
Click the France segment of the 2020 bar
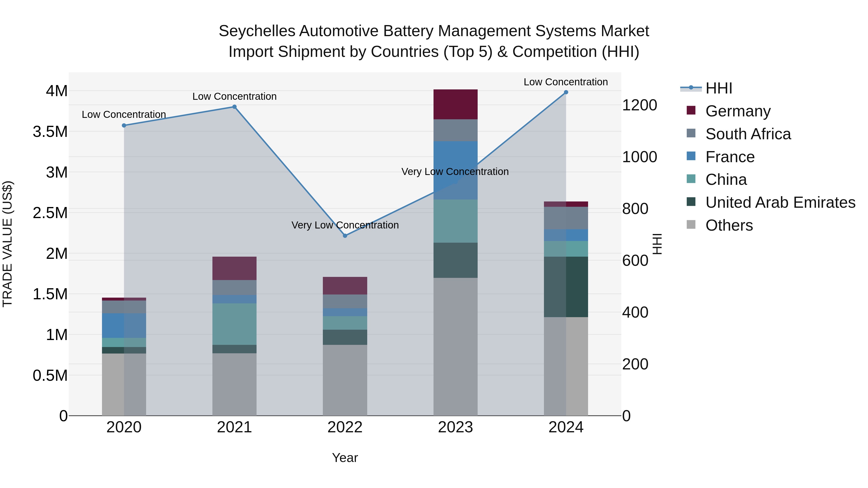point(124,326)
